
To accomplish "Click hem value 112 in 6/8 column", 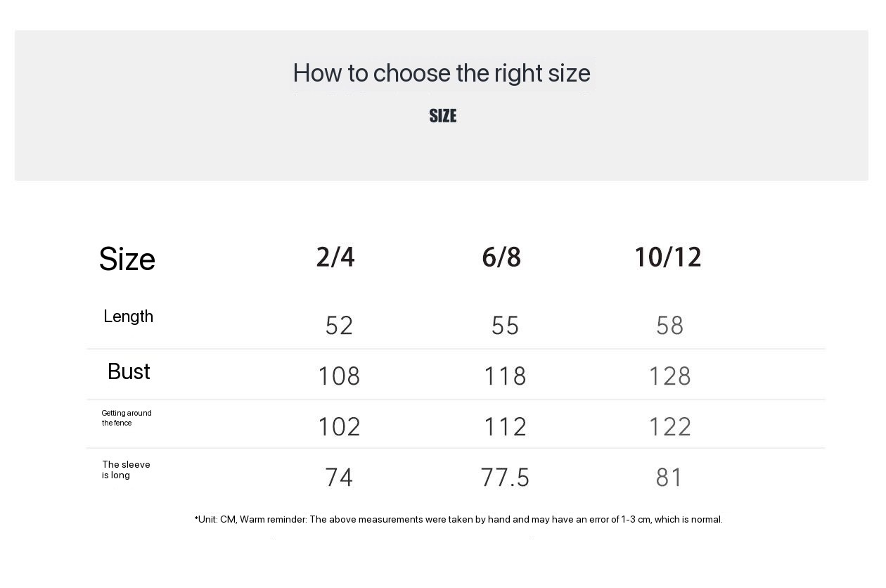I will pos(505,427).
